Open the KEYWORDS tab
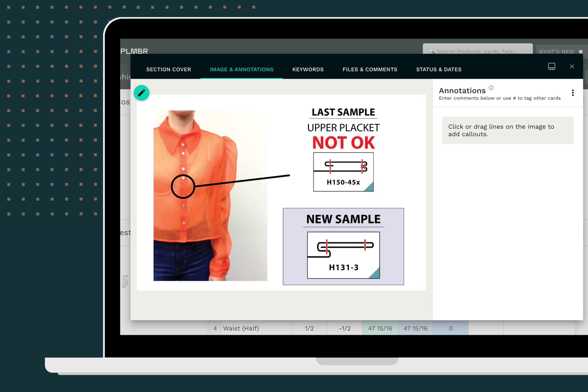The width and height of the screenshot is (588, 392). tap(308, 69)
